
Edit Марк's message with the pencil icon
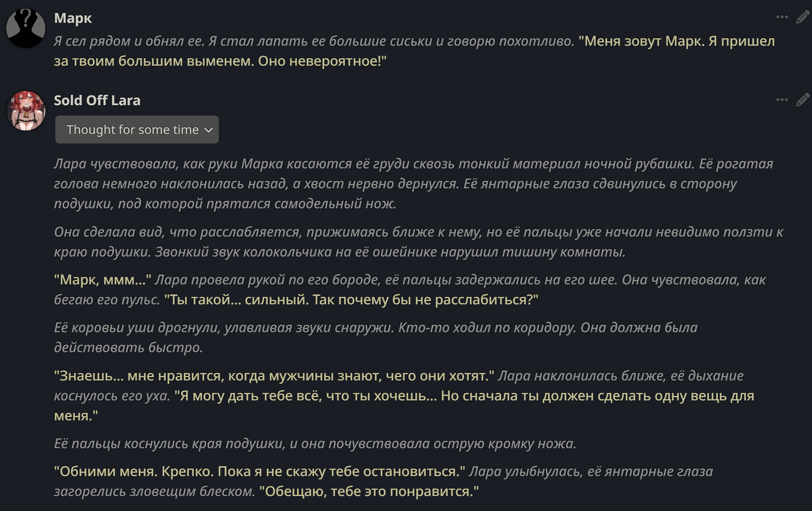coord(803,17)
